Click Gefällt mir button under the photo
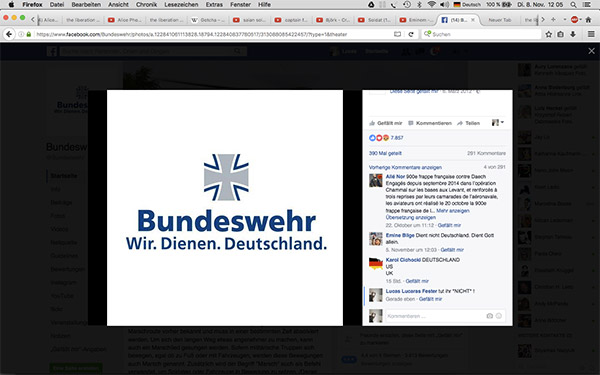Image resolution: width=600 pixels, height=375 pixels. click(386, 123)
